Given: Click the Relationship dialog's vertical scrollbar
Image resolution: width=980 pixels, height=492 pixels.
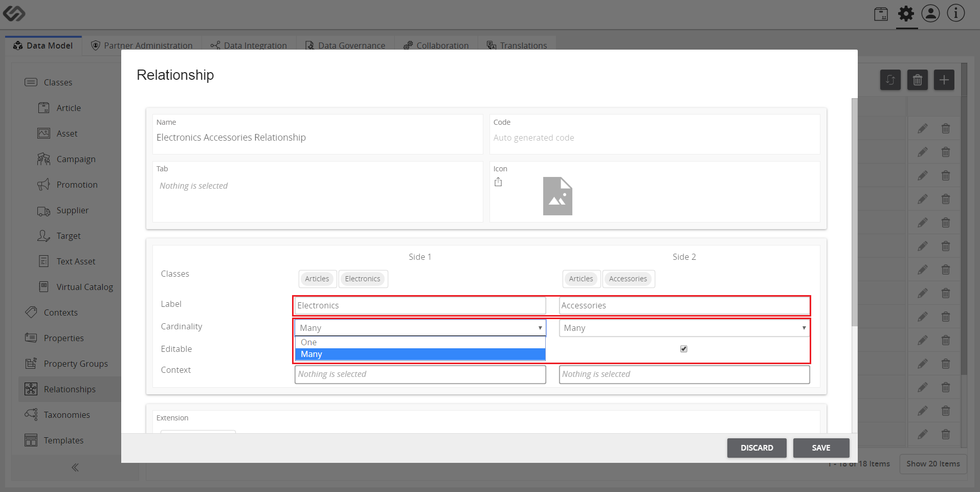Looking at the screenshot, I should (854, 212).
